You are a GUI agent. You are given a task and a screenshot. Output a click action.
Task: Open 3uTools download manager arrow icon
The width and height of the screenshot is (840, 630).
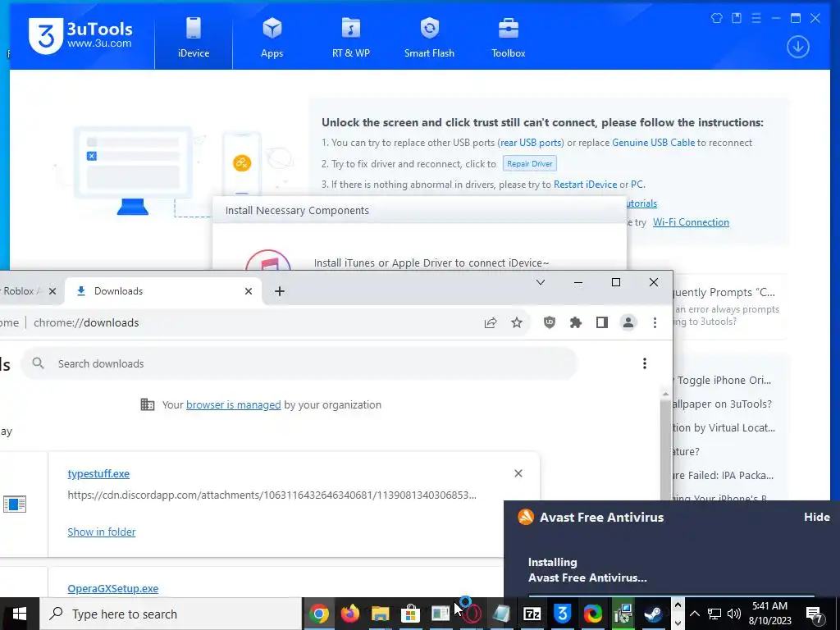[x=797, y=47]
